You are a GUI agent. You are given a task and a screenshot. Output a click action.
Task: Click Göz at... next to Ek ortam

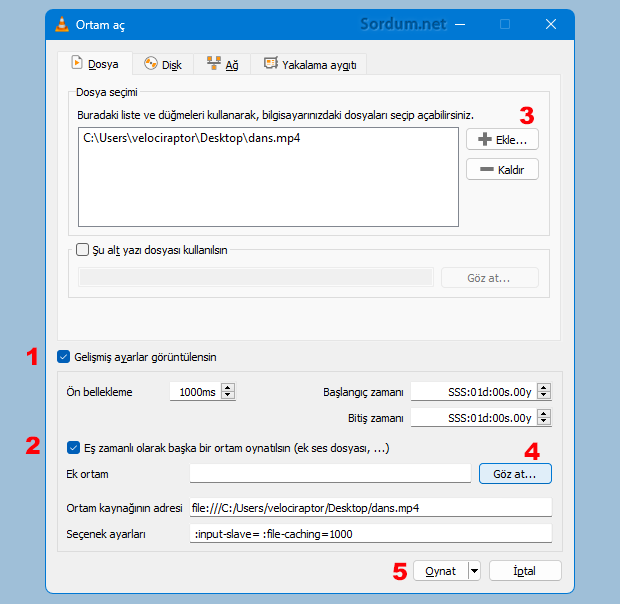tap(515, 474)
